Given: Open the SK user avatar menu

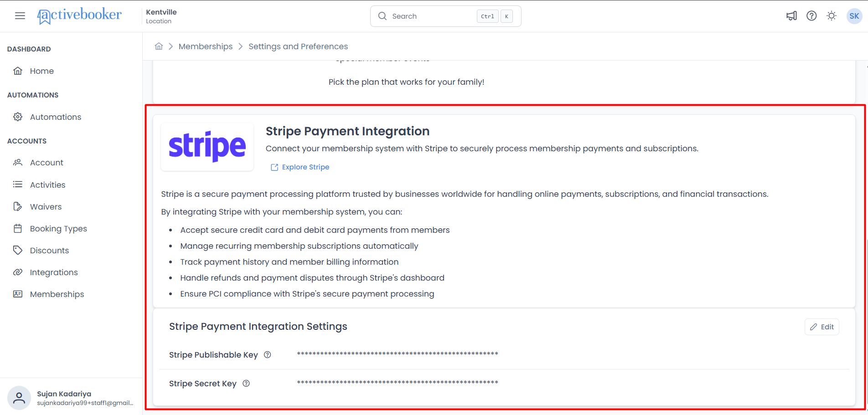Looking at the screenshot, I should [854, 16].
